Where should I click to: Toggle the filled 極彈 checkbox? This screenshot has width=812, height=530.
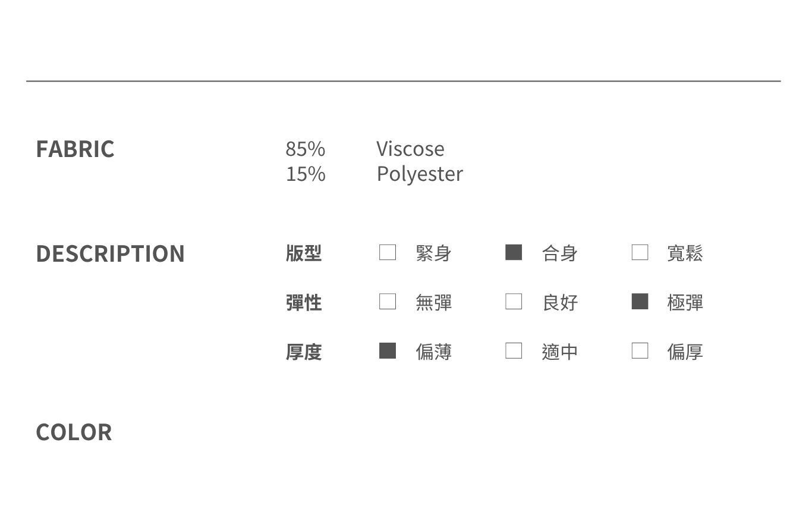(x=640, y=302)
